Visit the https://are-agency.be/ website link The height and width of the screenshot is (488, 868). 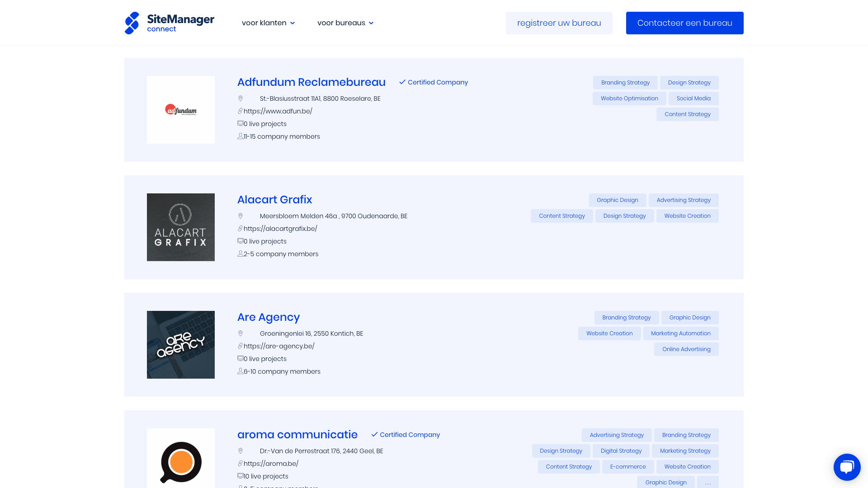pyautogui.click(x=279, y=346)
